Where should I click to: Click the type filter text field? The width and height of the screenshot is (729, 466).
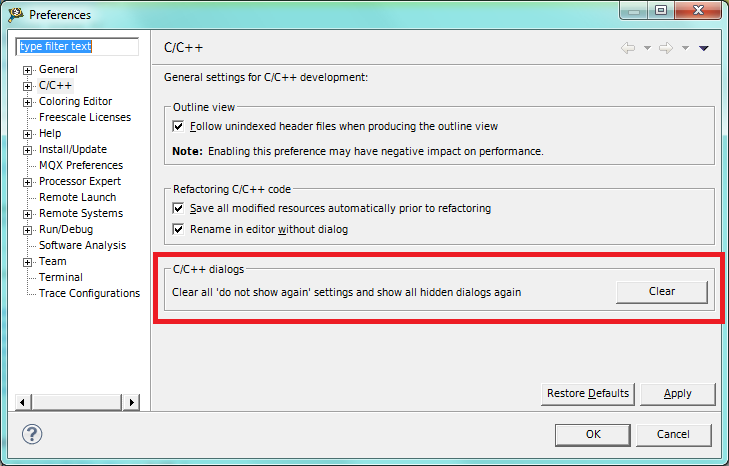click(x=78, y=47)
